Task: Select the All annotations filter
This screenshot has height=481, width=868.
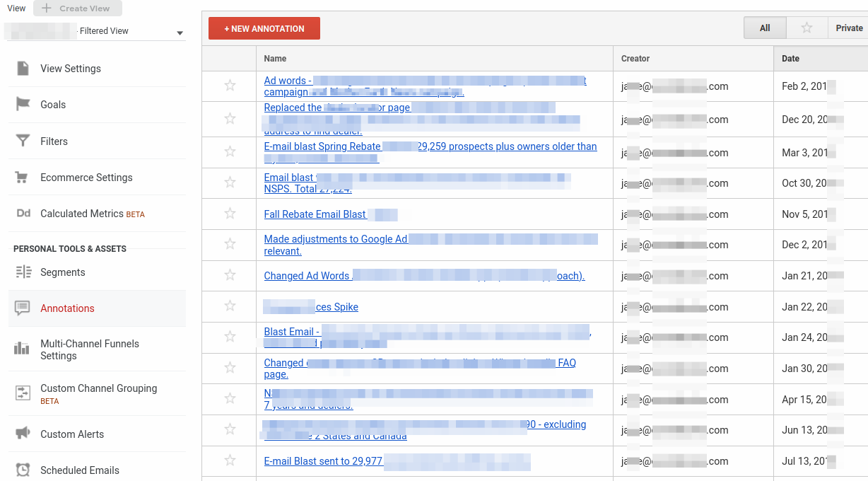Action: click(x=765, y=28)
